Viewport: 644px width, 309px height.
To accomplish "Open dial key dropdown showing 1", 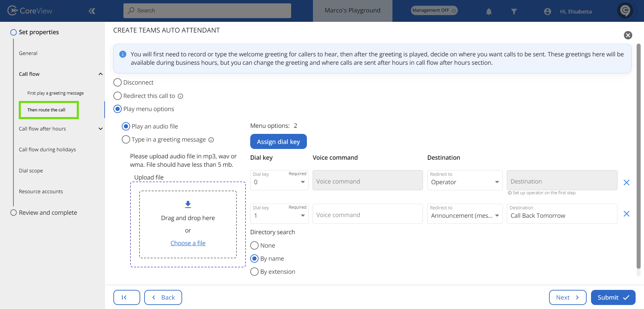I will point(279,214).
